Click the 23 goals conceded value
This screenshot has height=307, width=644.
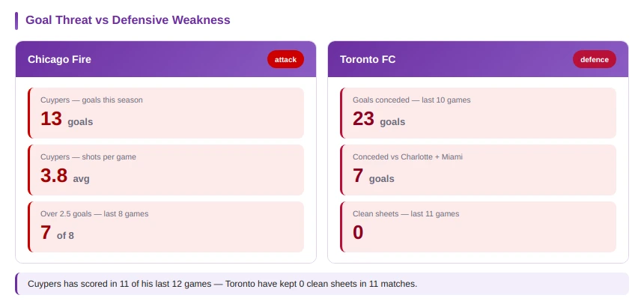(379, 120)
